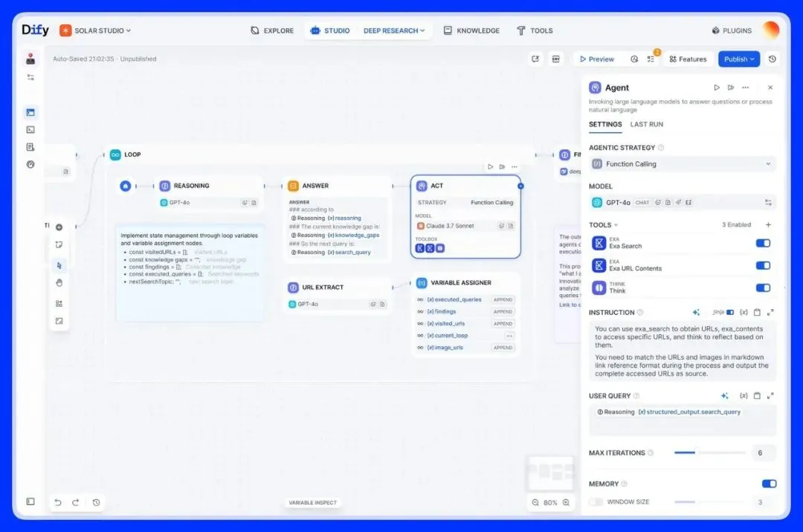Select the Variable Assigner node
Image resolution: width=803 pixels, height=532 pixels.
[465, 315]
